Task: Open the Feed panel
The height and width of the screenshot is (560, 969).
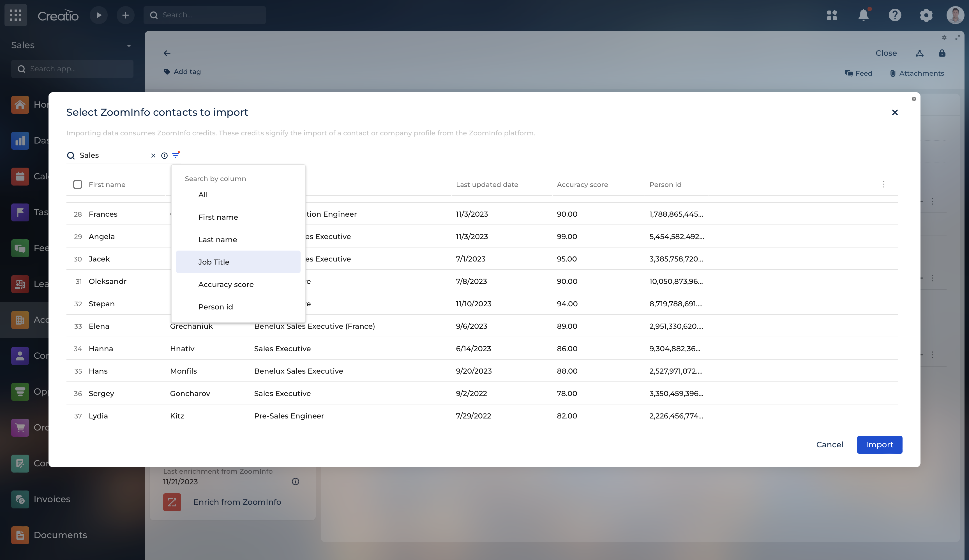Action: pos(858,73)
